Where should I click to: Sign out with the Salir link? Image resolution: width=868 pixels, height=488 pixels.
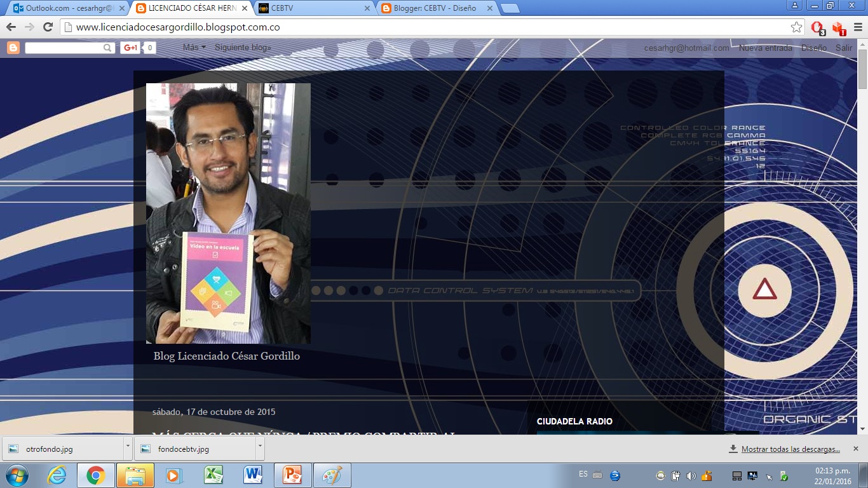844,48
